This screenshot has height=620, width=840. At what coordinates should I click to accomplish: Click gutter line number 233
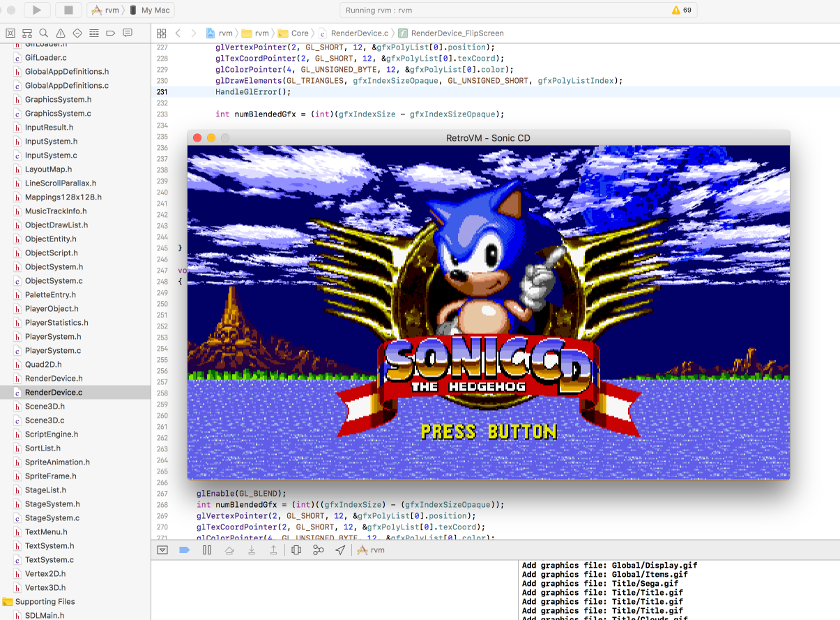point(162,114)
